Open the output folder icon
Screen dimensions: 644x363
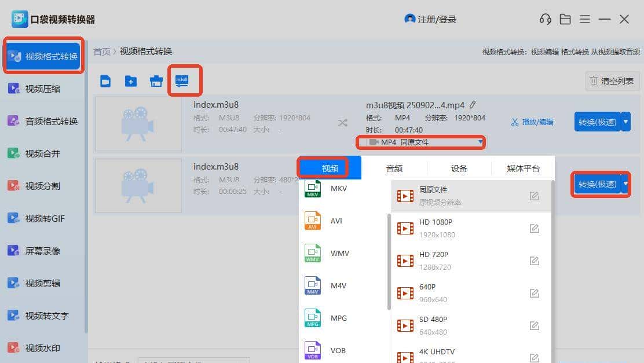[x=565, y=19]
